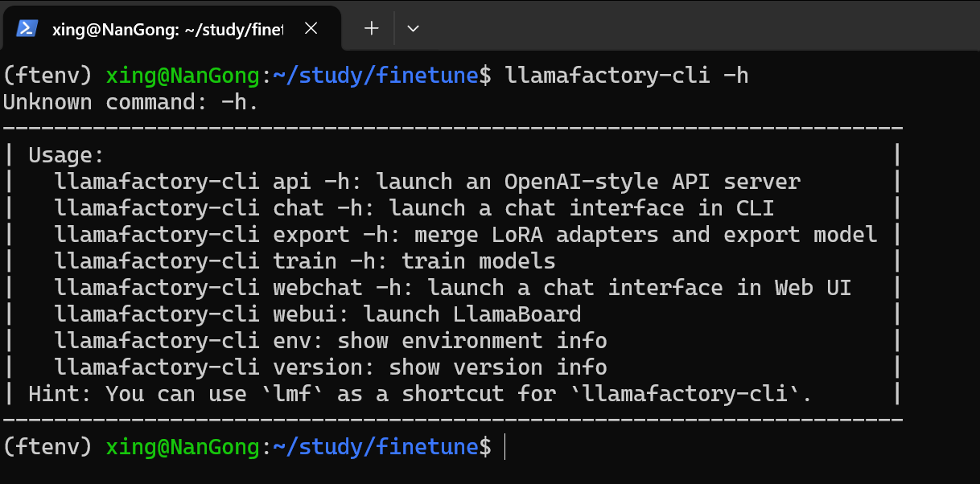This screenshot has height=484, width=980.
Task: Open a new tab with the plus button
Action: pos(371,29)
